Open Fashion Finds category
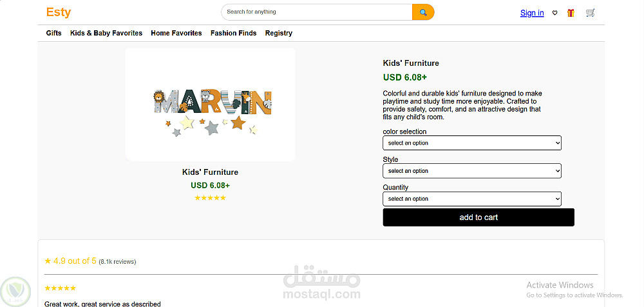644x307 pixels. tap(233, 33)
